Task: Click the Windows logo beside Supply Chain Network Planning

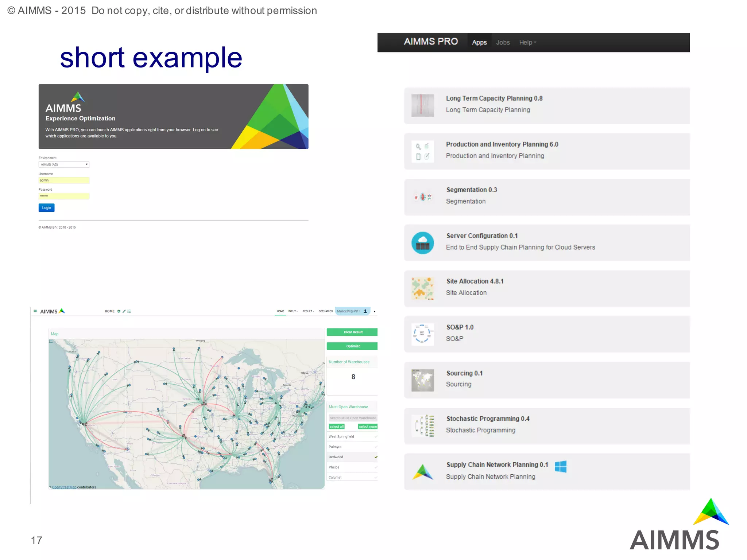Action: tap(560, 466)
